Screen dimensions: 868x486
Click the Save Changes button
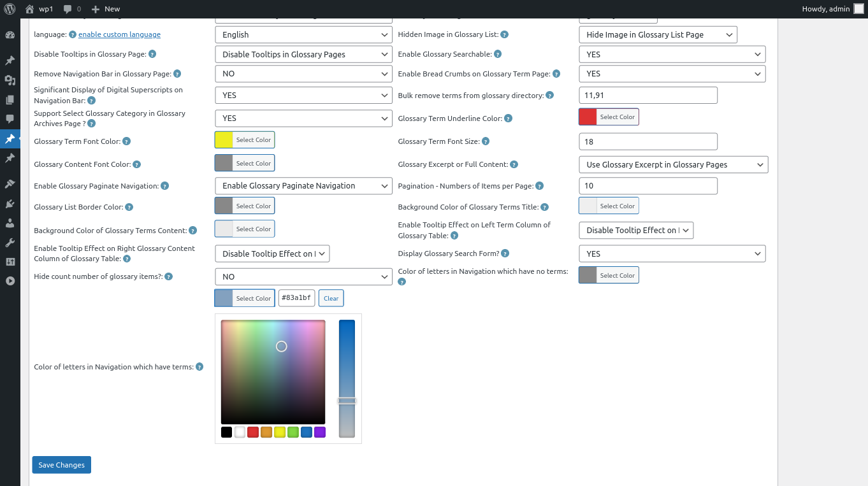[x=62, y=465]
